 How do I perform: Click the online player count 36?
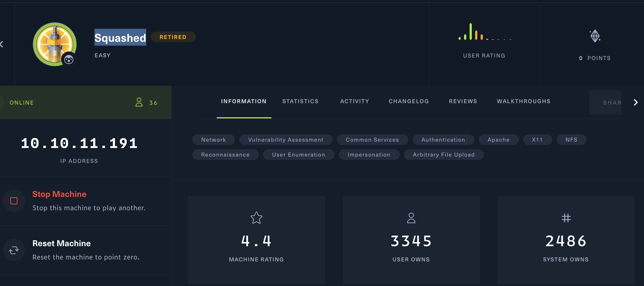153,103
